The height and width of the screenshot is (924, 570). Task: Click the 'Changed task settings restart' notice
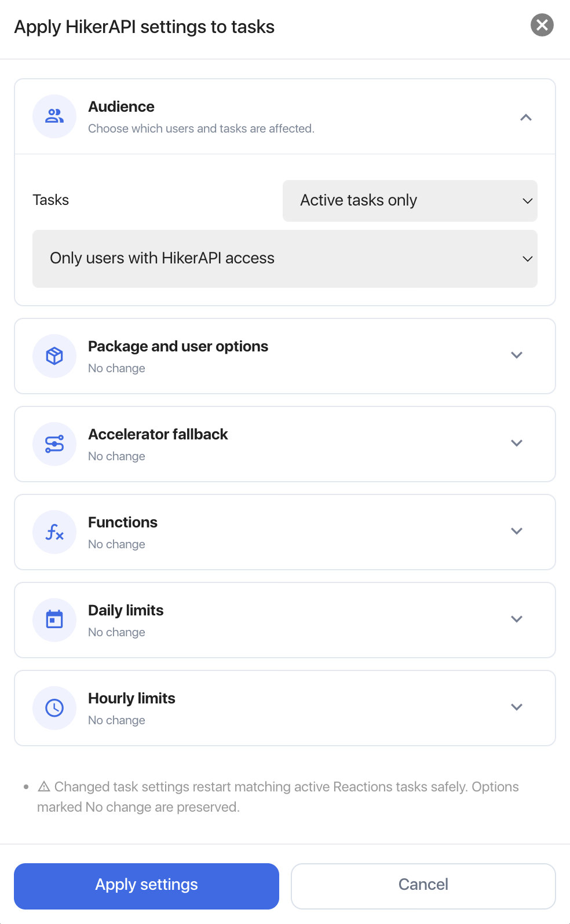278,797
